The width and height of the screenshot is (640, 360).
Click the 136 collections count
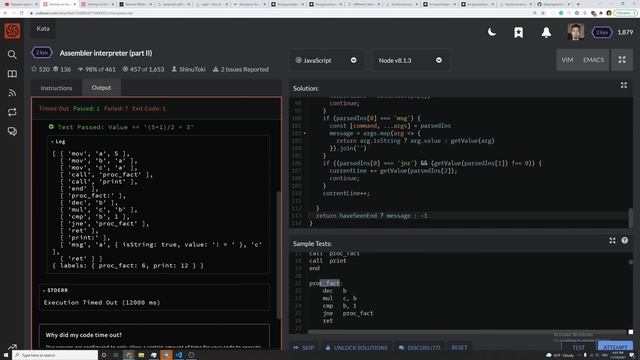(x=62, y=69)
